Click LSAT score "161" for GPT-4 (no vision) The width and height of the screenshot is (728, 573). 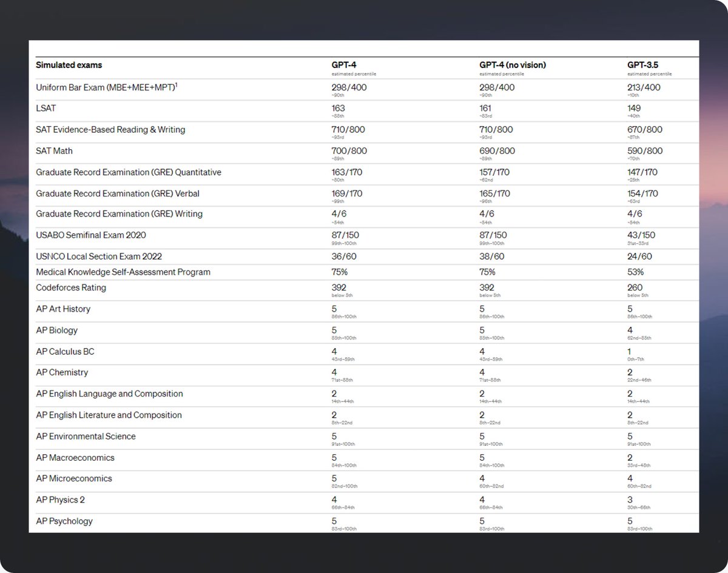click(486, 109)
